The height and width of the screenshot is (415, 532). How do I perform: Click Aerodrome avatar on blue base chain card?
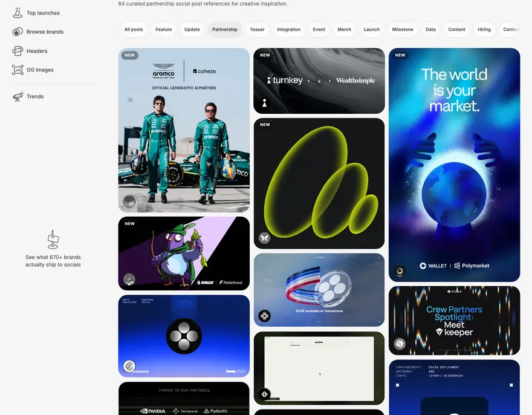click(129, 366)
